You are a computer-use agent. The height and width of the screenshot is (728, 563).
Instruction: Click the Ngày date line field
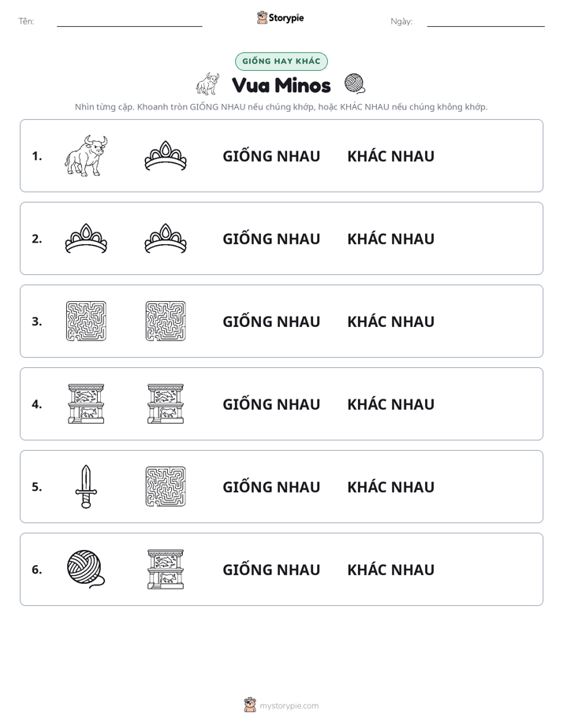[x=486, y=21]
